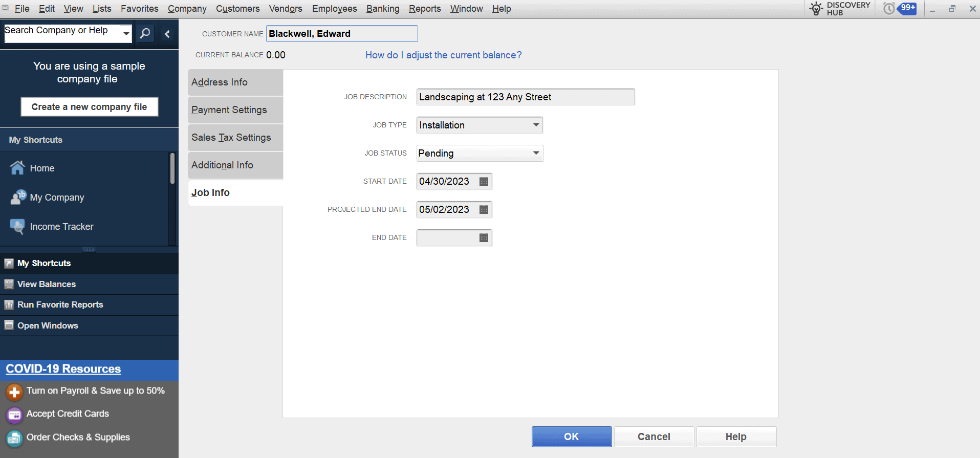Open calendar for End Date
Image resolution: width=980 pixels, height=458 pixels.
(x=484, y=237)
